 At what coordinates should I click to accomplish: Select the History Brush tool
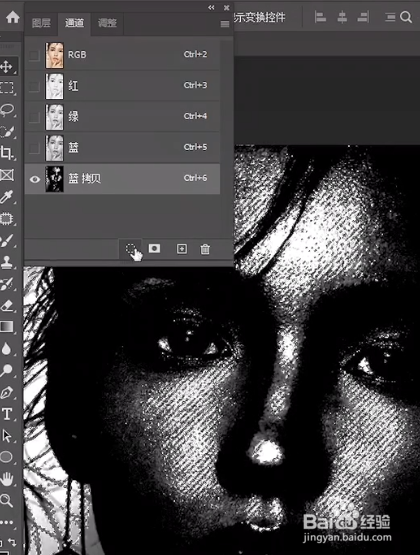[6, 284]
